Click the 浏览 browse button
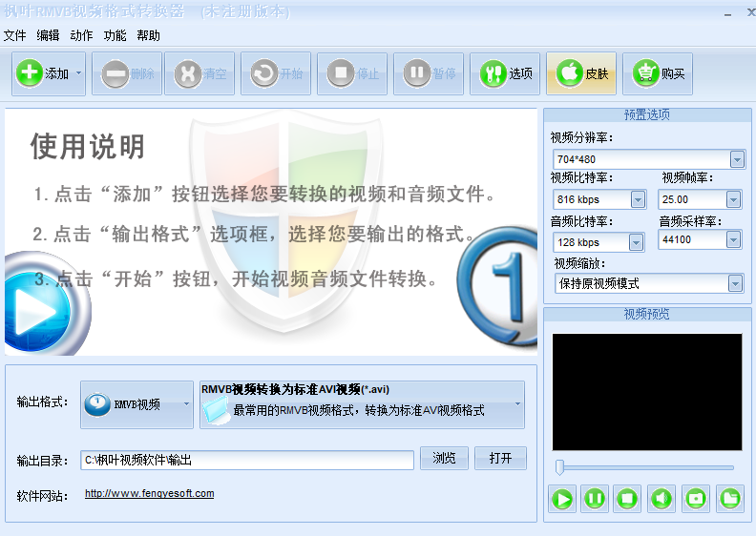756x536 pixels. [x=444, y=458]
